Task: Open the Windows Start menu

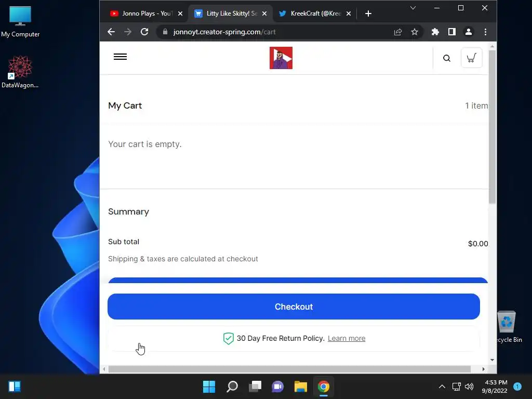Action: [209, 387]
